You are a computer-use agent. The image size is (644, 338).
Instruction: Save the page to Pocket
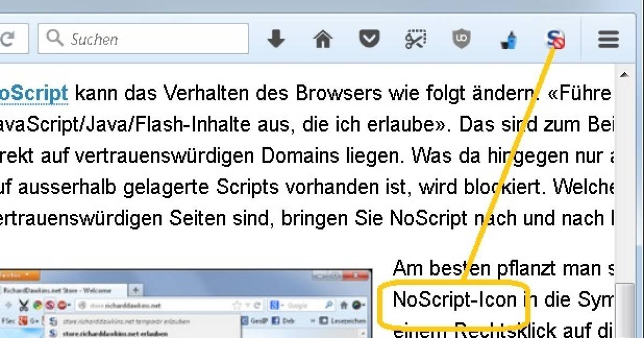pyautogui.click(x=369, y=39)
